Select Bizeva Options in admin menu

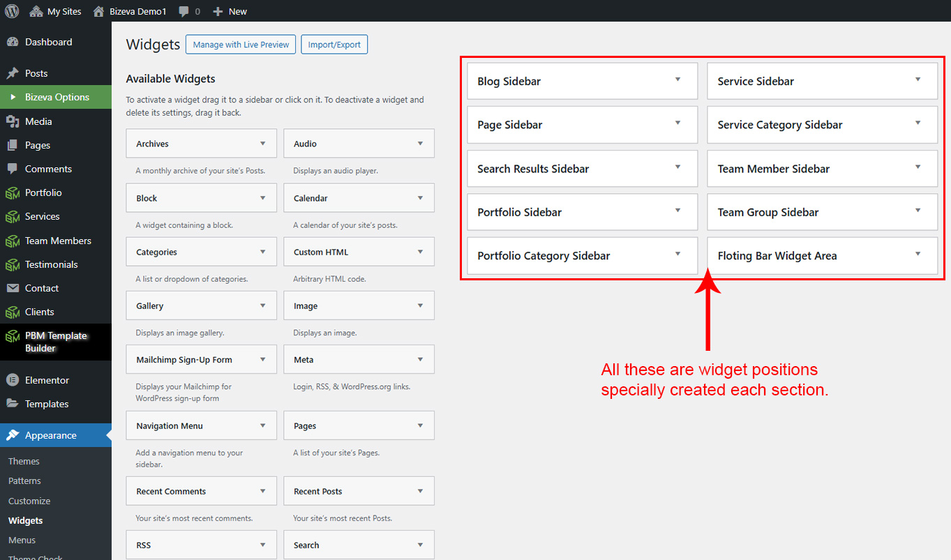[57, 97]
